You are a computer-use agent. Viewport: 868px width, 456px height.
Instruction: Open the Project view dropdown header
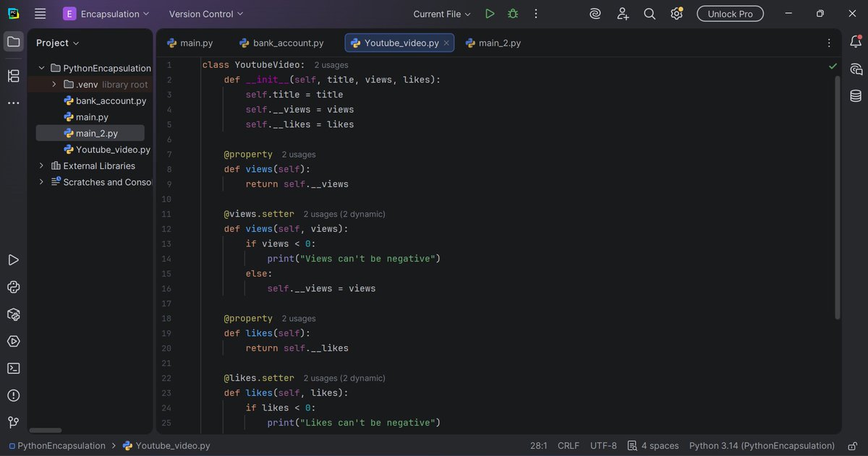pos(58,43)
